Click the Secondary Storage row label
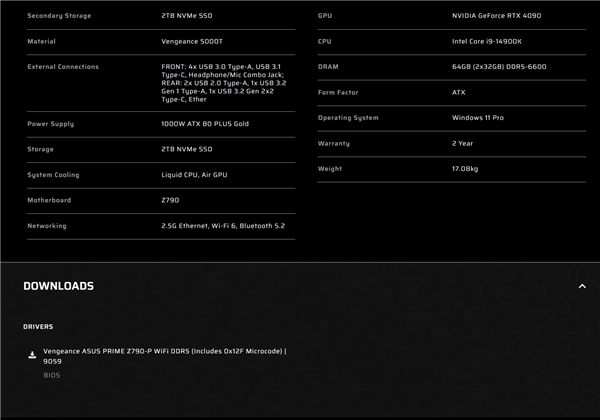This screenshot has width=600, height=420. point(59,16)
